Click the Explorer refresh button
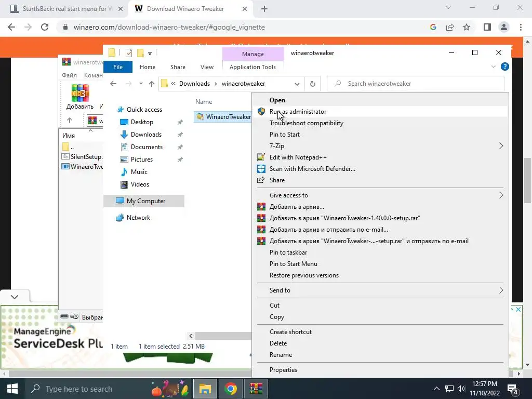Screen dimensions: 532x399 [312, 84]
